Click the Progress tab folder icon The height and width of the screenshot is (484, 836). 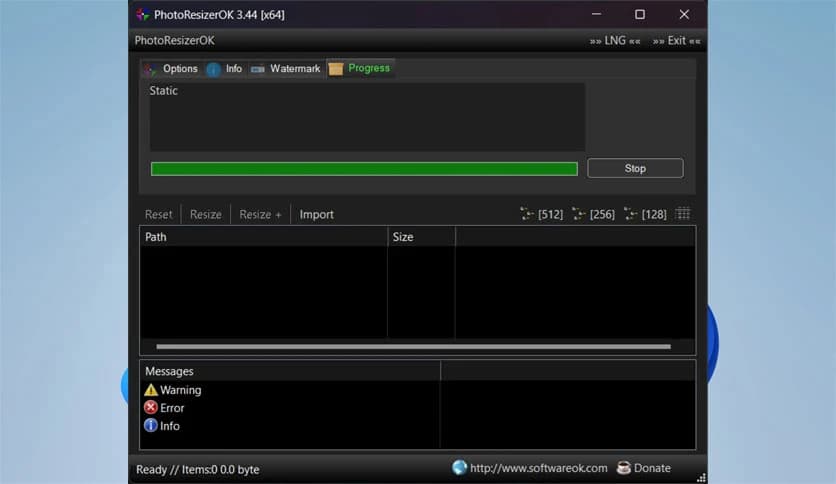tap(335, 69)
